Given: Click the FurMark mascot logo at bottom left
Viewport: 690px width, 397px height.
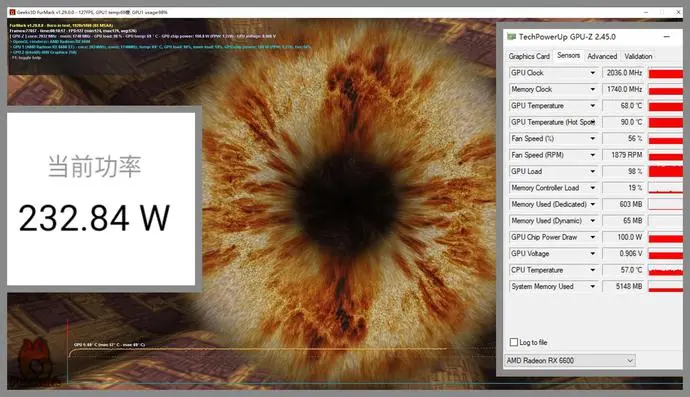Looking at the screenshot, I should click(x=34, y=360).
